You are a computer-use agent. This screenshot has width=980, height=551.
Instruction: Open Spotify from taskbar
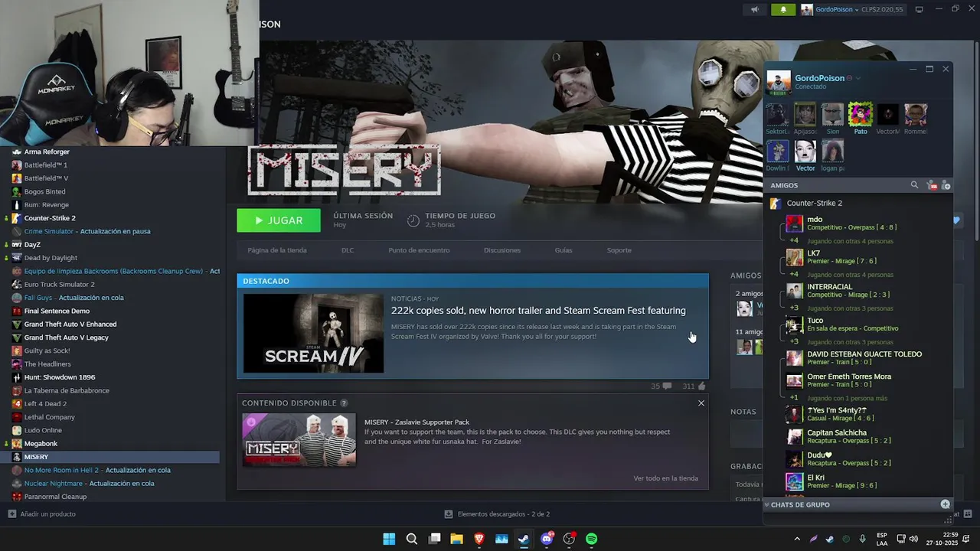coord(592,539)
